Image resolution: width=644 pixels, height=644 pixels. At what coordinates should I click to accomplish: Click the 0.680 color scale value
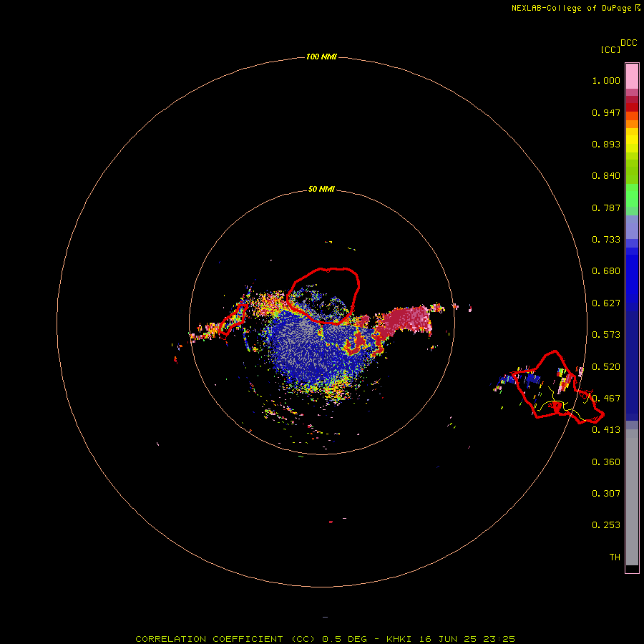606,271
